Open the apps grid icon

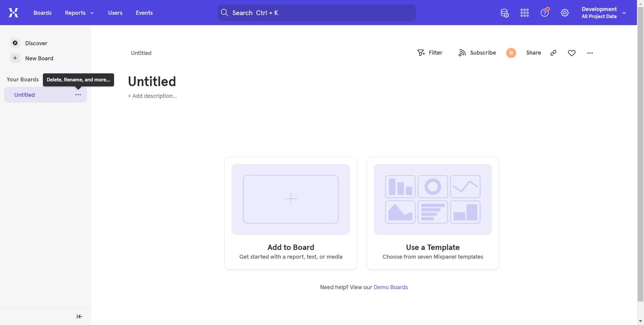[x=524, y=13]
